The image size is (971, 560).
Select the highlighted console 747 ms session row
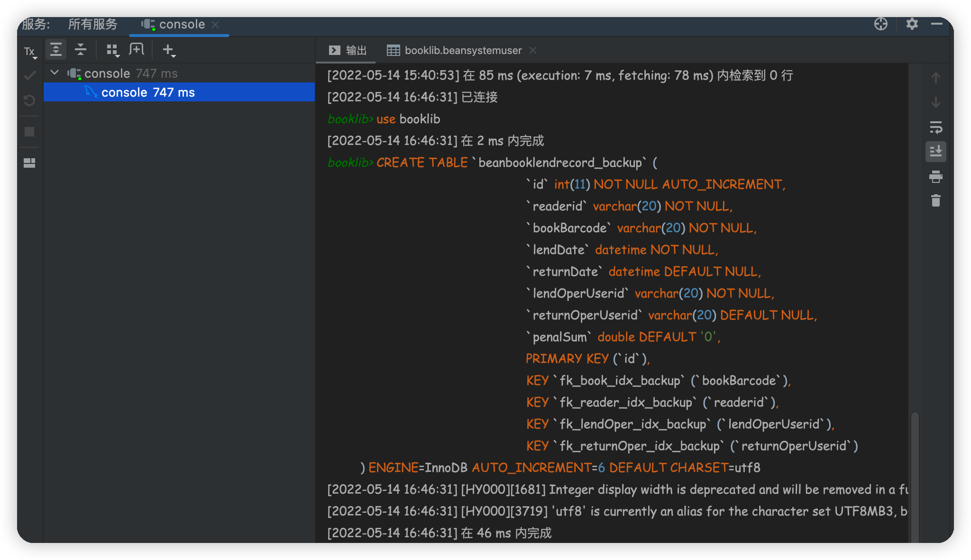(x=179, y=92)
